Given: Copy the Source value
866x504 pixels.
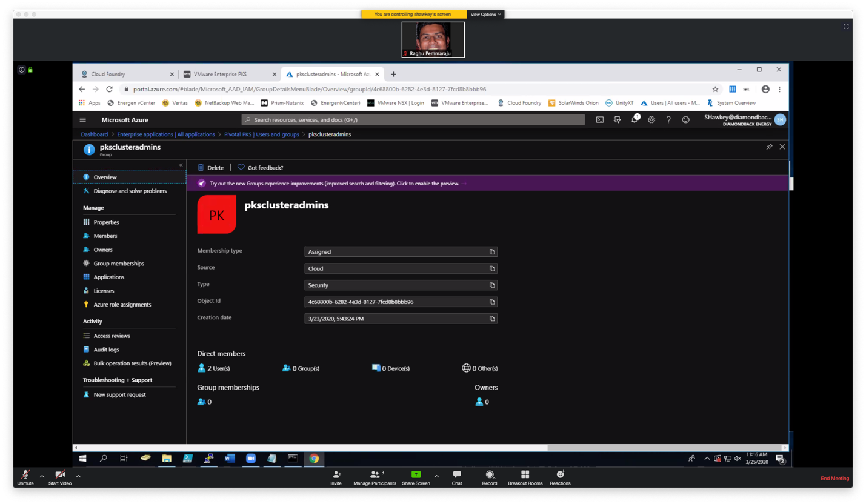Looking at the screenshot, I should 492,268.
